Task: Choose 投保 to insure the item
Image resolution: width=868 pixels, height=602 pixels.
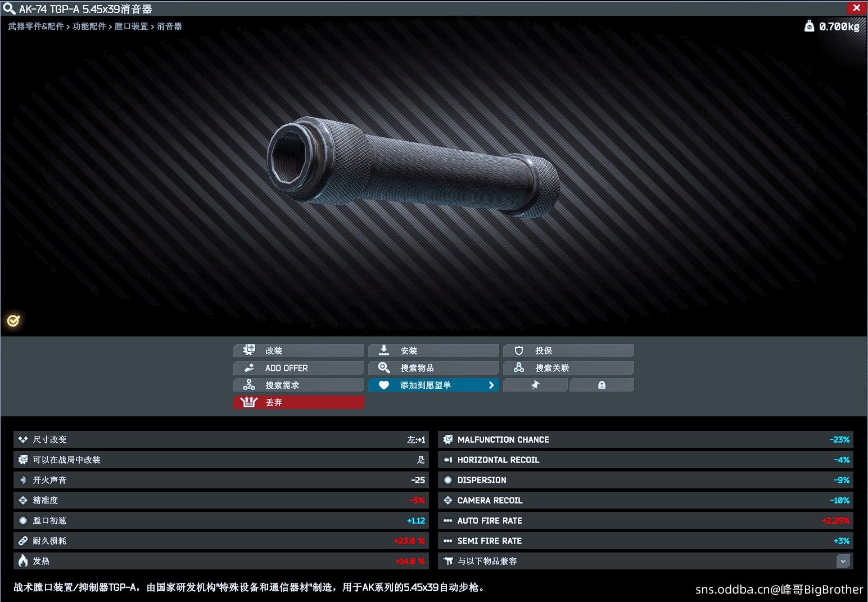Action: (568, 351)
